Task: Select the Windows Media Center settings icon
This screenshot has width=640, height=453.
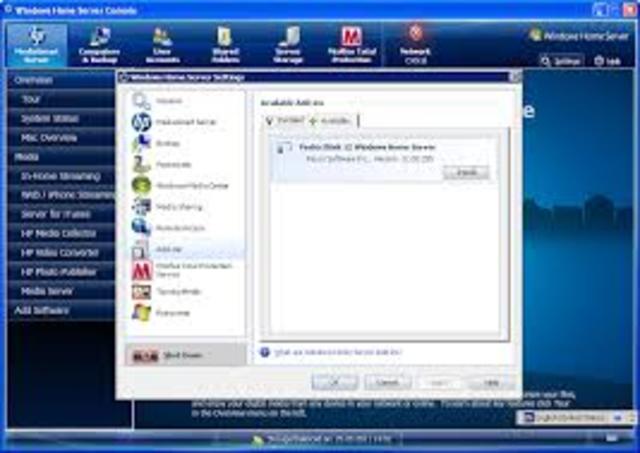Action: click(x=141, y=186)
